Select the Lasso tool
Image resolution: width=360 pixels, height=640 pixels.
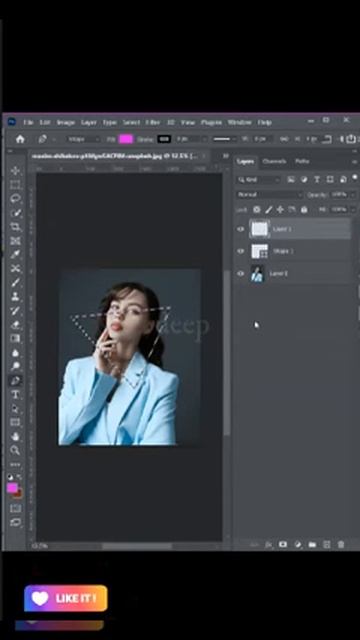(x=16, y=199)
